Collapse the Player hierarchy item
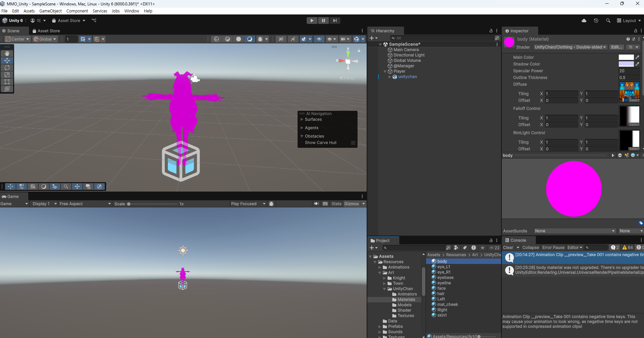Screen dimensions: 644x338 [385, 71]
